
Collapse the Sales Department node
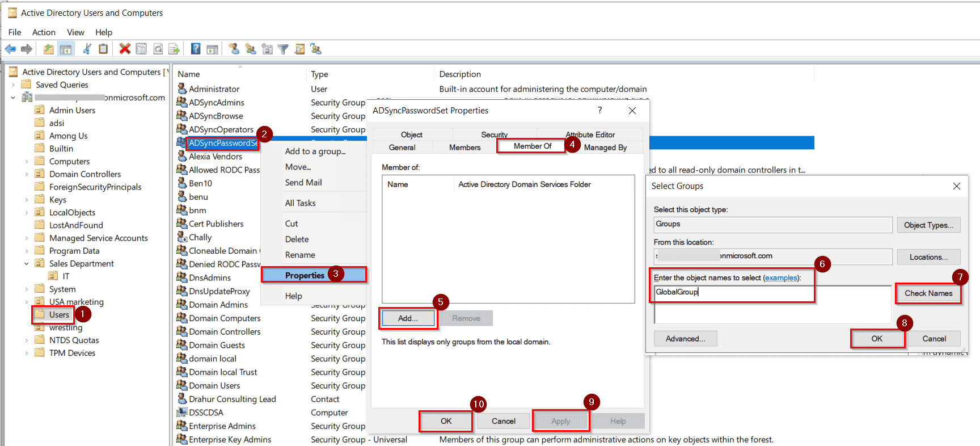[27, 263]
